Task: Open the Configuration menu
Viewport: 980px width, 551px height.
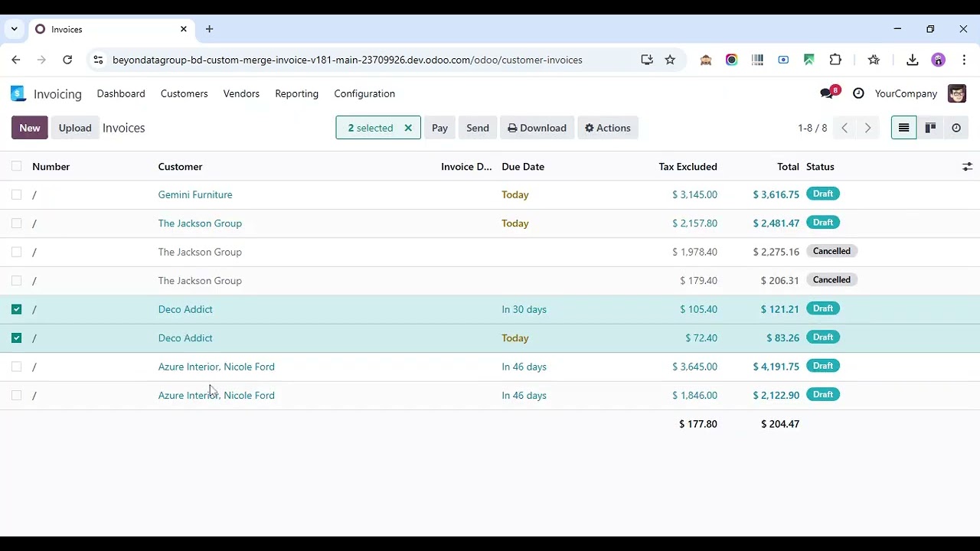Action: coord(364,93)
